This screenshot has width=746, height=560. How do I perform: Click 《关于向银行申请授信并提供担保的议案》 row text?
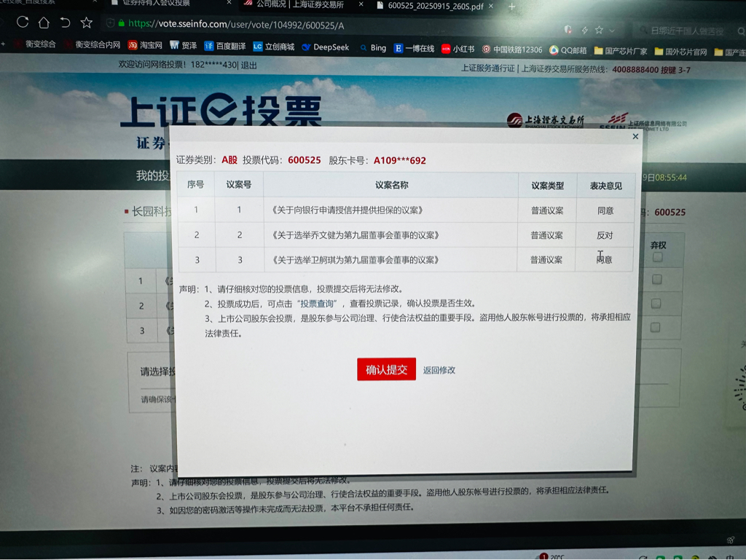click(348, 210)
